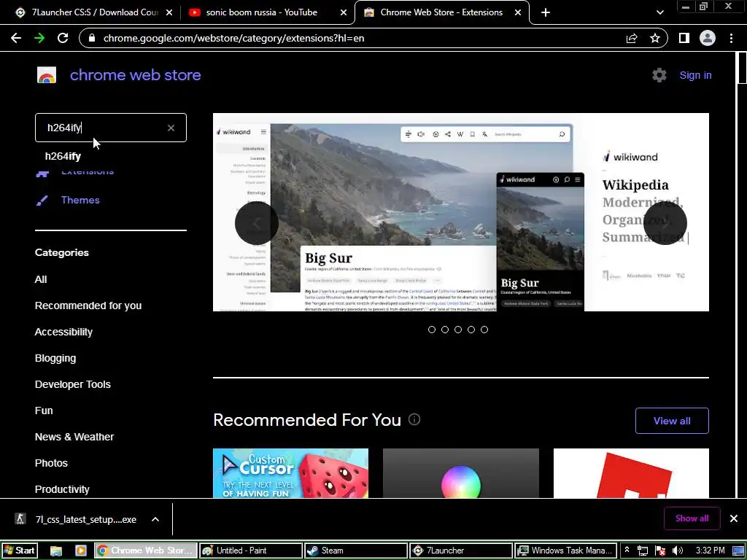Click Show all downloads button

(x=692, y=518)
